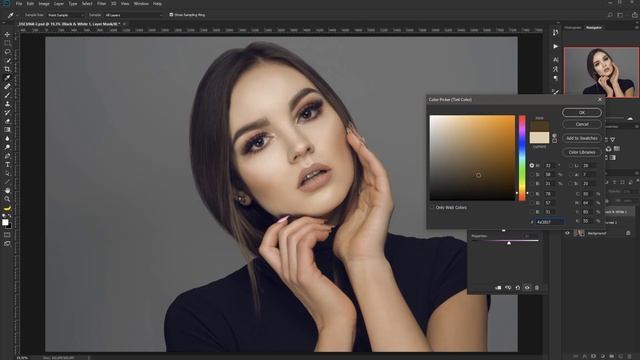640x360 pixels.
Task: Select the Eyedropper tool in toolbar
Action: tap(7, 78)
